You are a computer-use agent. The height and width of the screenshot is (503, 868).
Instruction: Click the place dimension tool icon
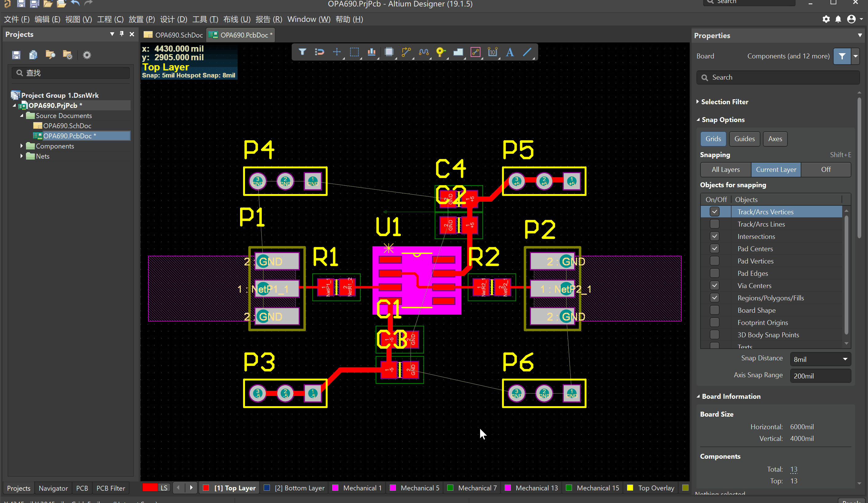click(x=492, y=52)
